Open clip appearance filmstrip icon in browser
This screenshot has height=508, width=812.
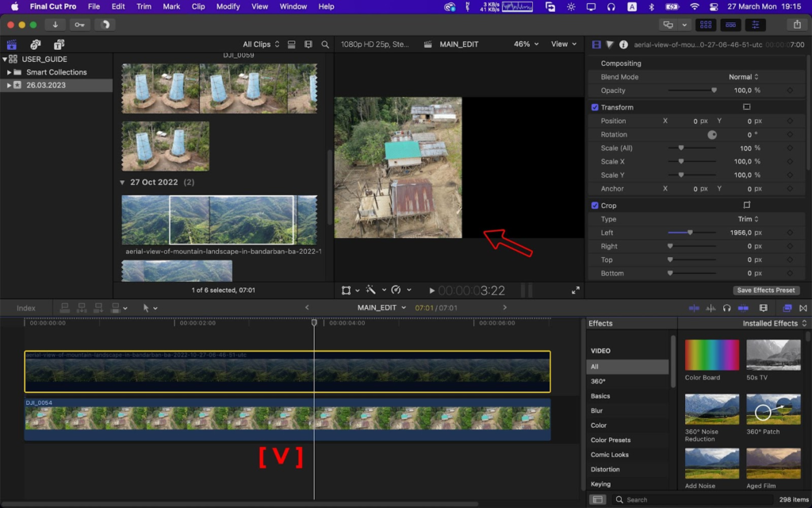[x=308, y=44]
